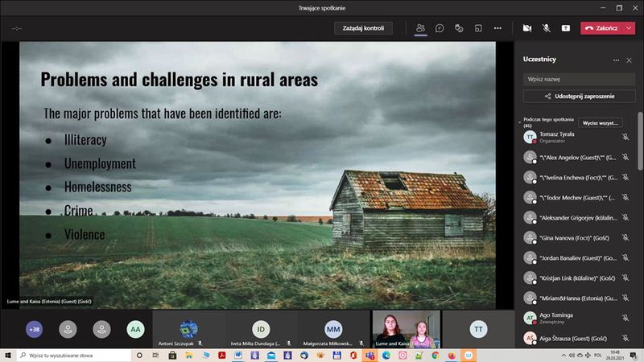This screenshot has height=362, width=644.
Task: Click Ago Tominga muted mic icon
Action: pyautogui.click(x=625, y=318)
